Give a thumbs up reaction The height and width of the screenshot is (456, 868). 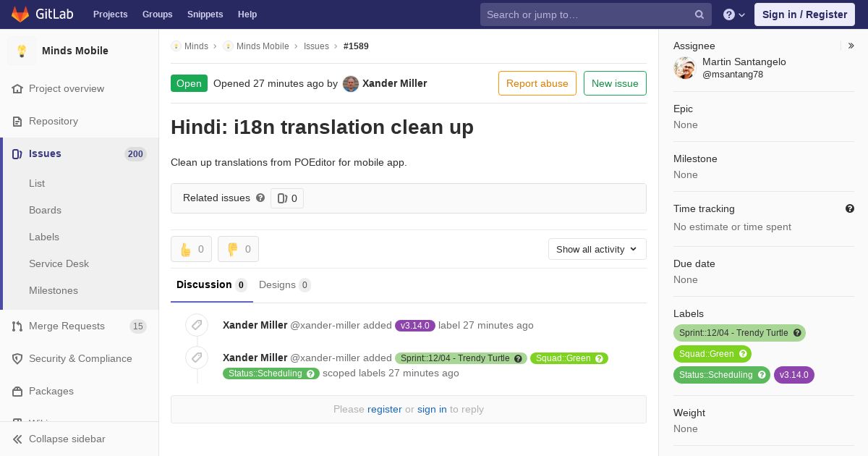pos(191,249)
